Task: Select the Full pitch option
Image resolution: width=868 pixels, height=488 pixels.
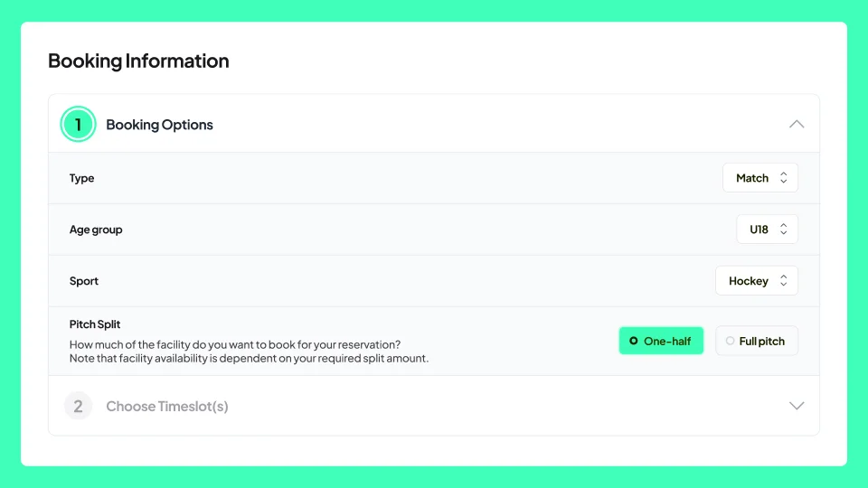Action: (756, 341)
